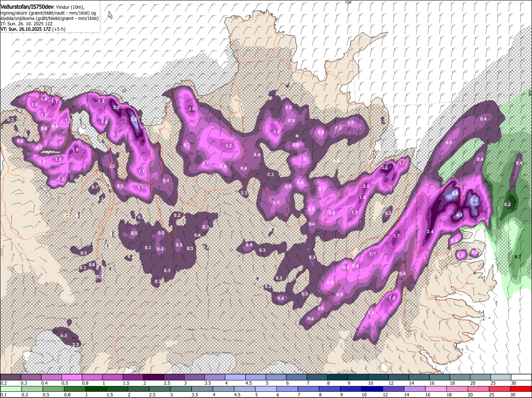
Task: Select the mauve swatch between 0.2 and 0.3
Action: point(10,377)
